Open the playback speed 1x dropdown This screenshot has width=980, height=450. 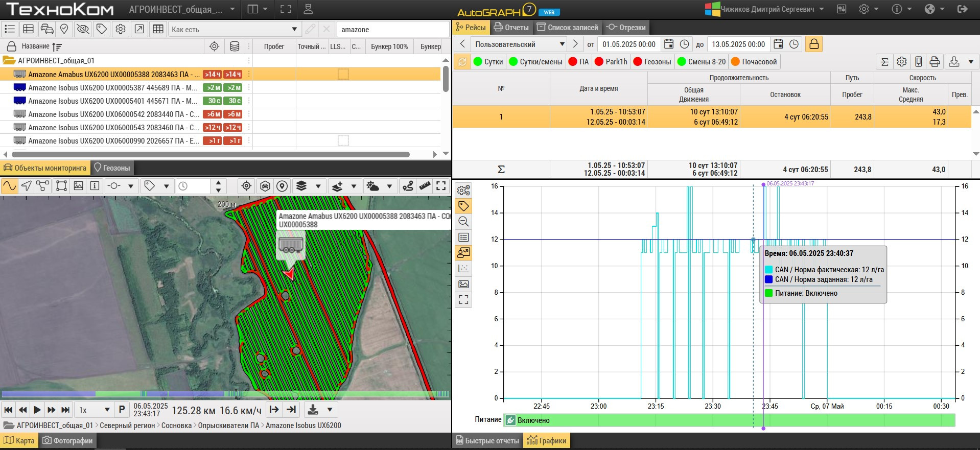94,410
